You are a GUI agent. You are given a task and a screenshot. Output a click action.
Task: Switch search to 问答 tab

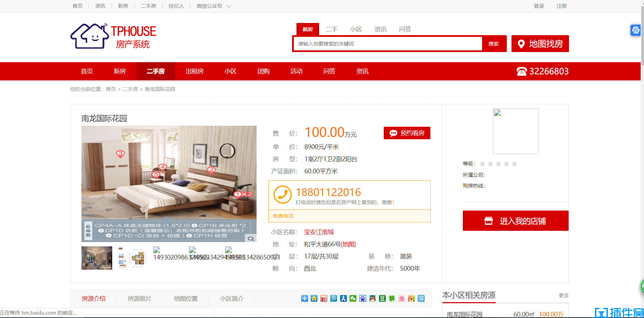point(405,29)
